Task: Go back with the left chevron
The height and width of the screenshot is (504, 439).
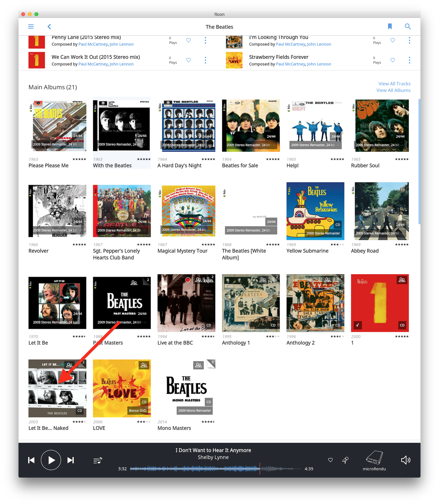Action: click(49, 27)
